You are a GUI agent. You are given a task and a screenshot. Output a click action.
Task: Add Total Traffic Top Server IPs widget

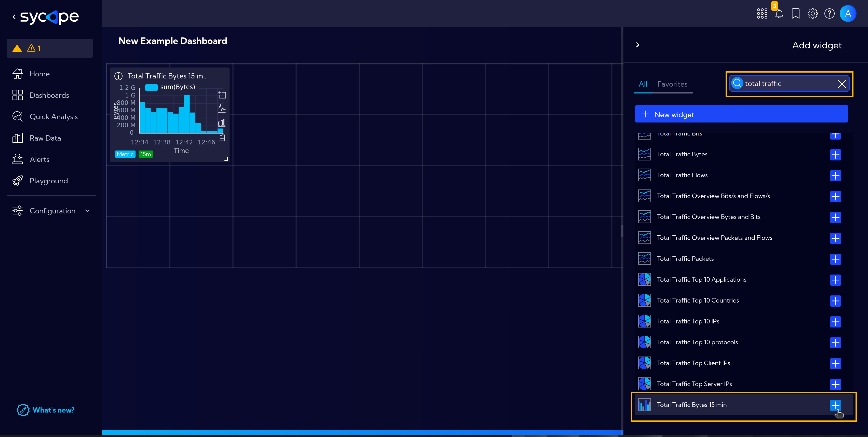click(x=835, y=385)
